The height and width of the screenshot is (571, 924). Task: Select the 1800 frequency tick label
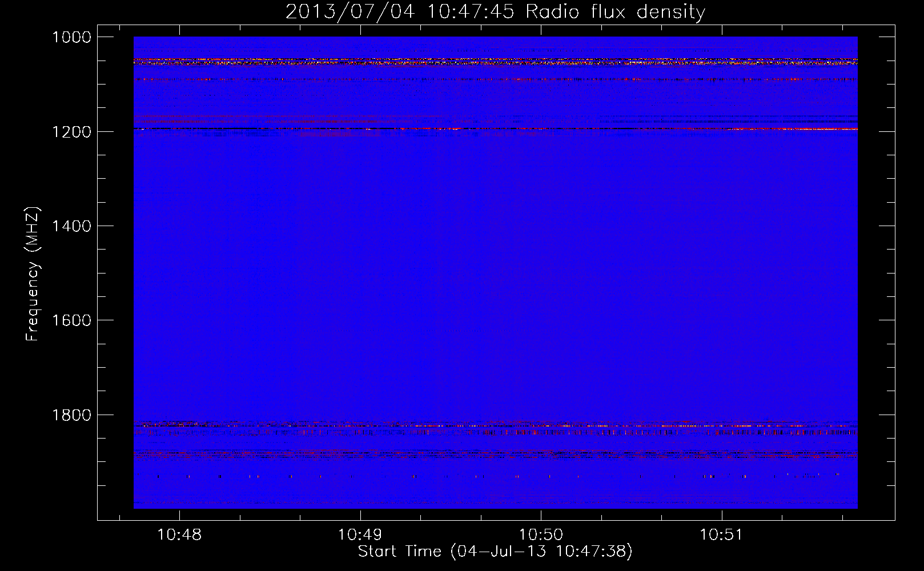[x=71, y=415]
